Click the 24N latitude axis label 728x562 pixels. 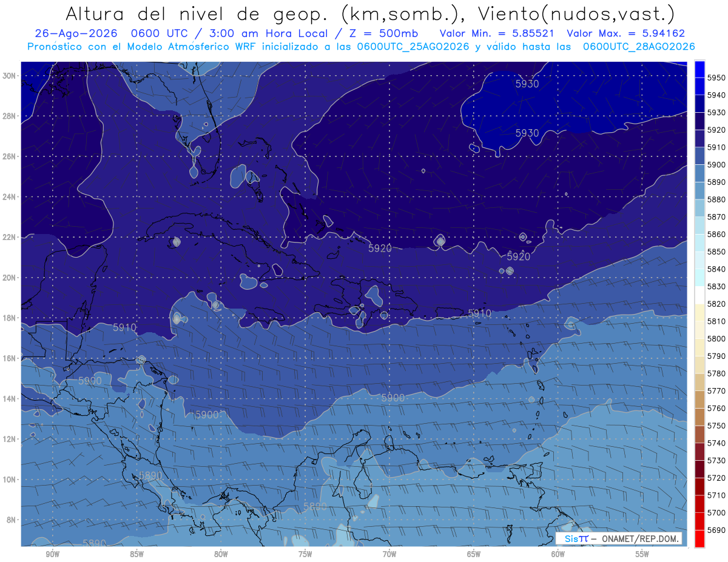[x=9, y=197]
